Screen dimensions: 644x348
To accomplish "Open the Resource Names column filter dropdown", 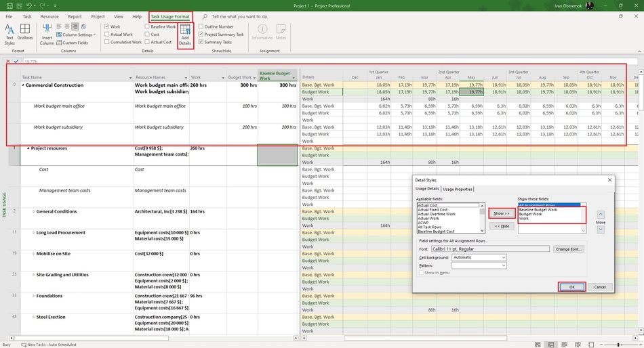I will click(x=186, y=78).
